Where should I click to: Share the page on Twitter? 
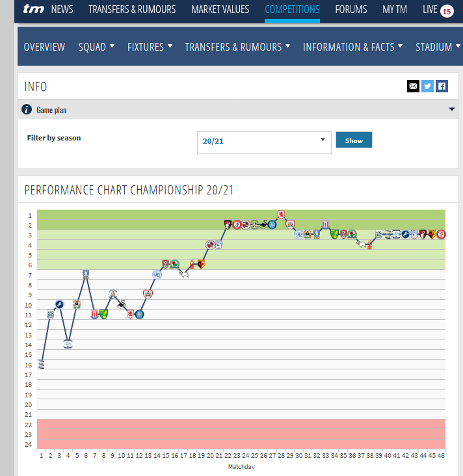pos(427,86)
